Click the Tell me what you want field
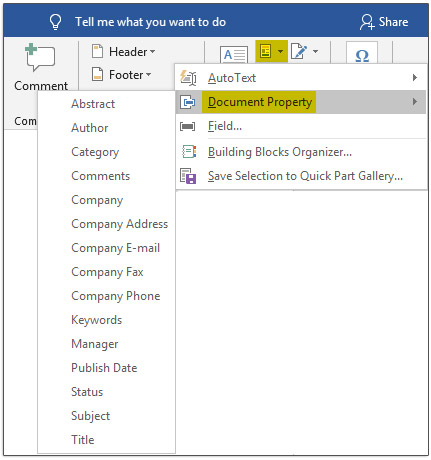Image resolution: width=431 pixels, height=460 pixels. (150, 22)
